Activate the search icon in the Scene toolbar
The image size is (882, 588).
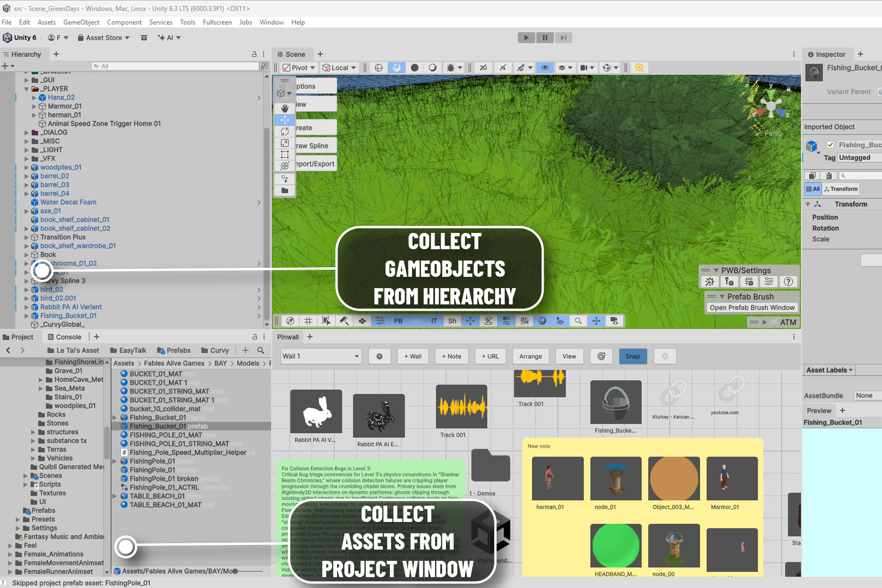(639, 67)
